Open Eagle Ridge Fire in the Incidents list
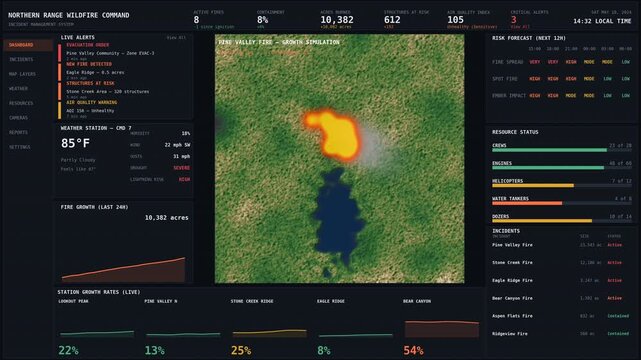Screen dimensions: 641x360 [512, 281]
